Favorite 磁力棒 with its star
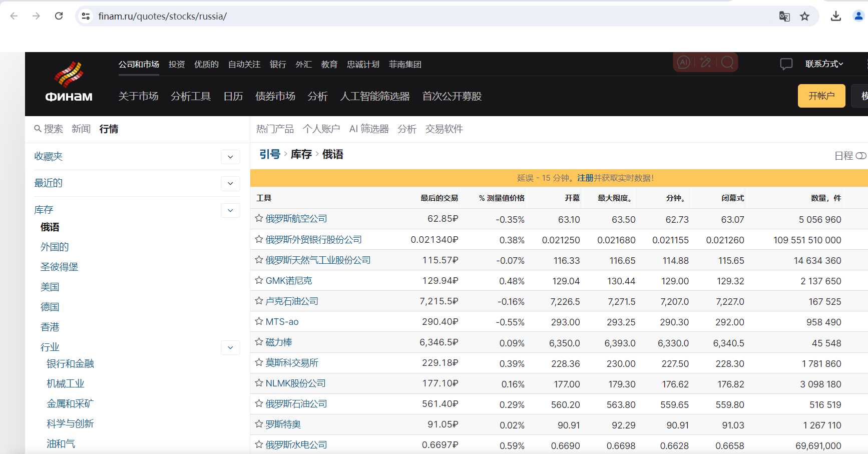This screenshot has width=868, height=454. tap(259, 342)
